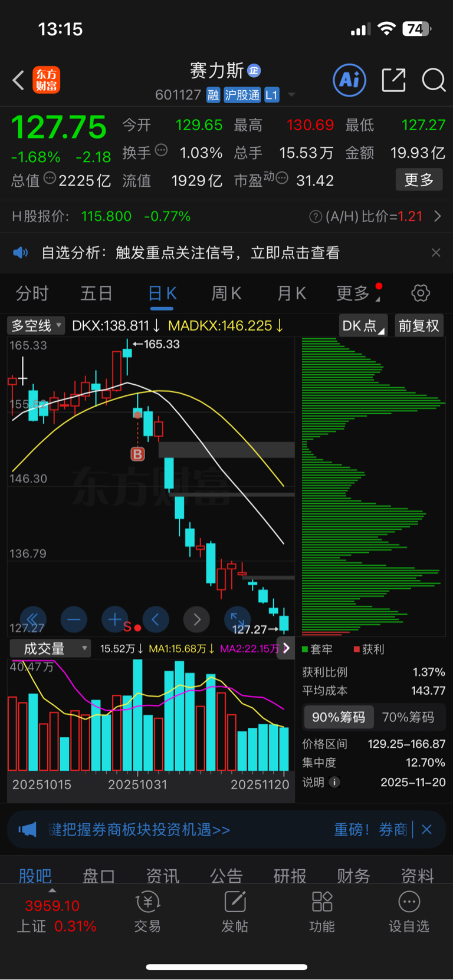Open the 多空线 indicator dropdown
The height and width of the screenshot is (980, 453).
click(37, 325)
